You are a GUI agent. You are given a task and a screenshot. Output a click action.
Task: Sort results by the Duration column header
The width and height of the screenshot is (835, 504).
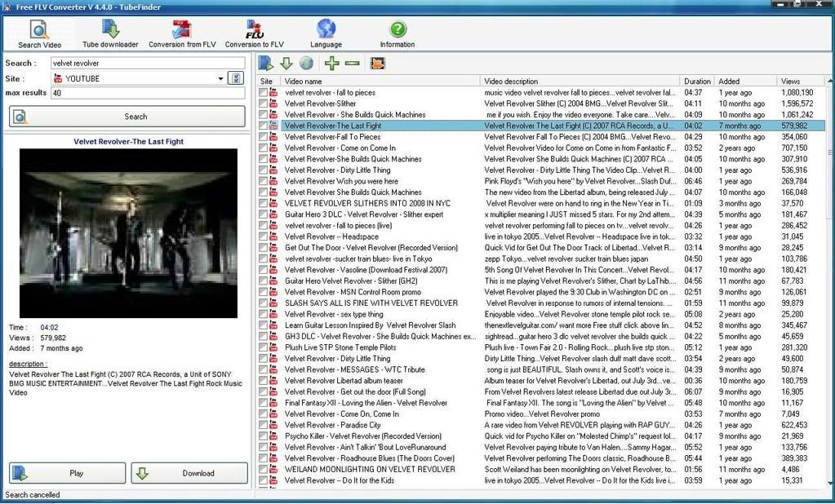[697, 82]
